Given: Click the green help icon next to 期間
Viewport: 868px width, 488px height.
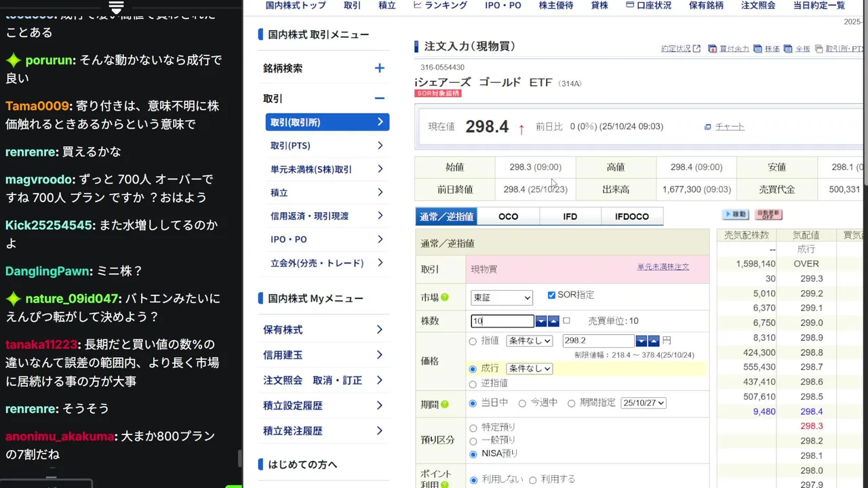Looking at the screenshot, I should (x=445, y=405).
